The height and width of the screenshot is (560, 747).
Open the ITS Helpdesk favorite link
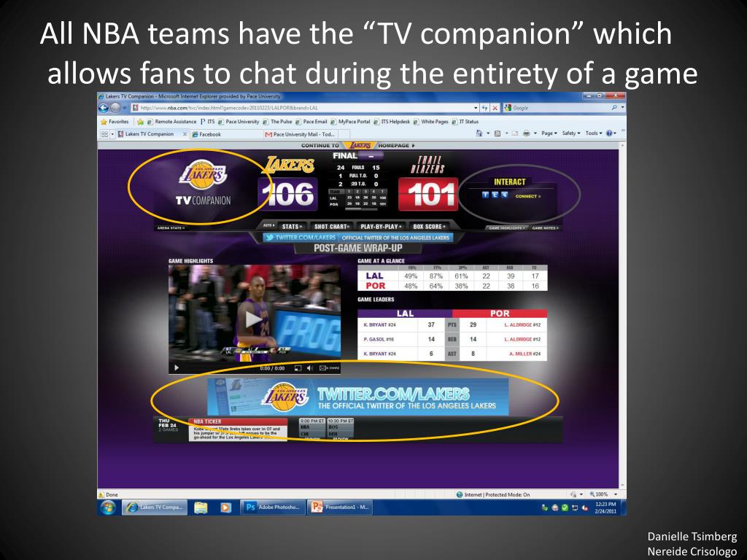coord(392,122)
